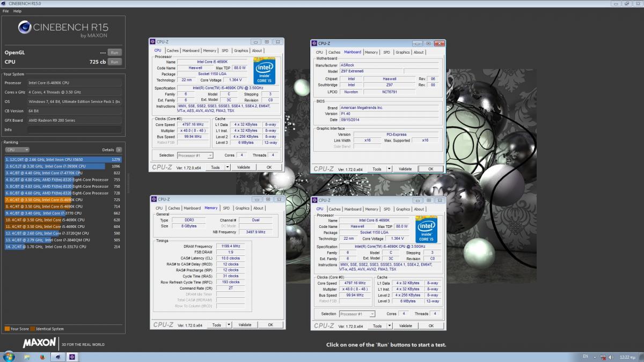The height and width of the screenshot is (362, 644).
Task: Click the Tools button in the top-left CPU-Z window
Action: click(215, 167)
